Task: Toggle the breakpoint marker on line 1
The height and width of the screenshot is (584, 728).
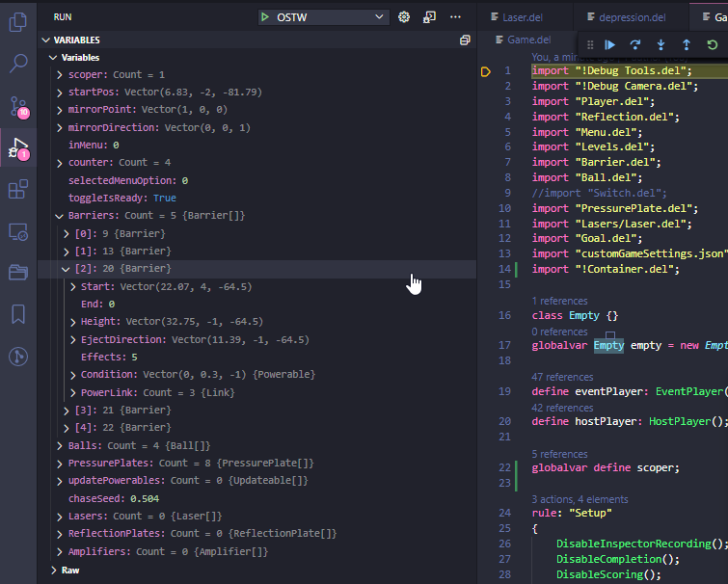Action: (x=487, y=71)
